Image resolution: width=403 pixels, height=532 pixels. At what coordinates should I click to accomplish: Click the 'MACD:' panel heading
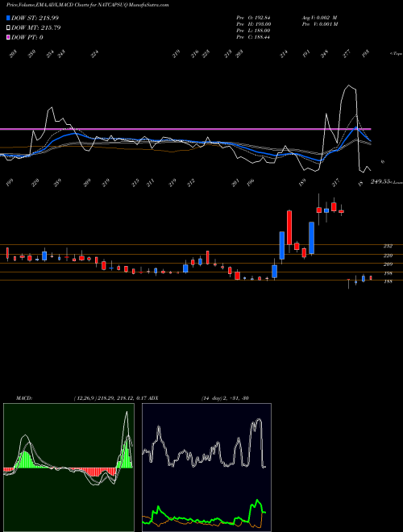tap(24, 398)
